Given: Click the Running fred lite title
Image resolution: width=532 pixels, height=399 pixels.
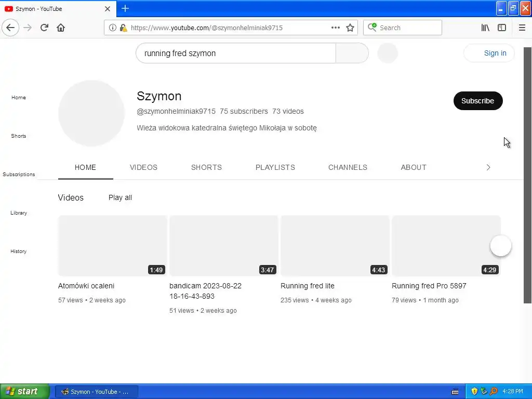Looking at the screenshot, I should [308, 286].
